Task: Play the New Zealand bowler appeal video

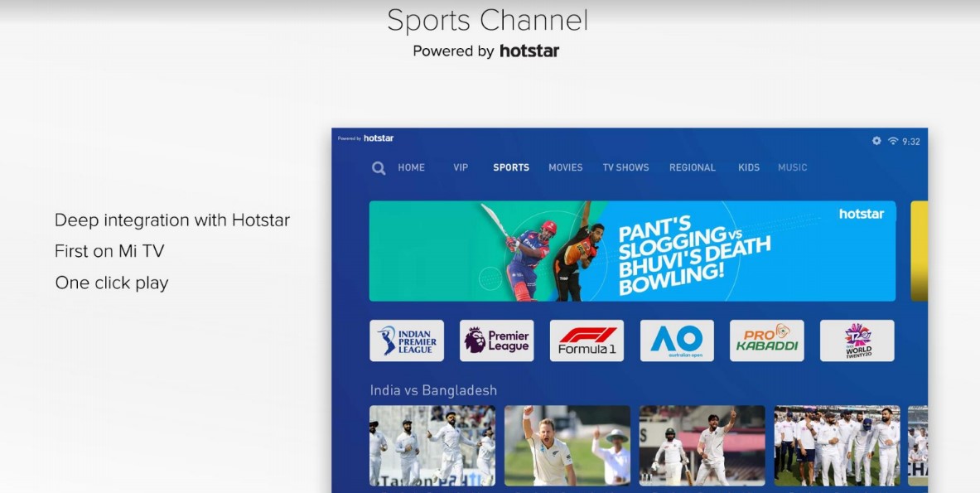Action: coord(567,446)
